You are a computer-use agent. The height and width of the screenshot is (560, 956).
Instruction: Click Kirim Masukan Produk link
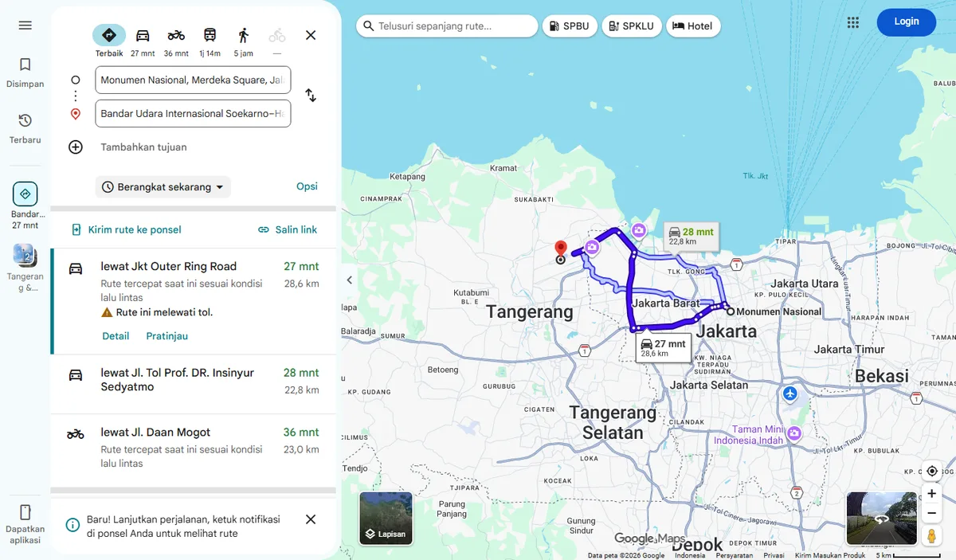tap(830, 555)
